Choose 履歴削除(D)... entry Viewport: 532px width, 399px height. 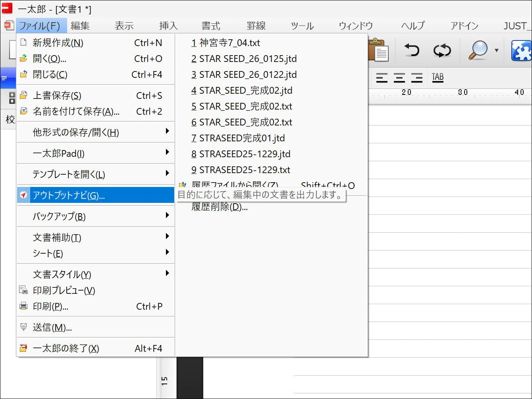[272, 207]
